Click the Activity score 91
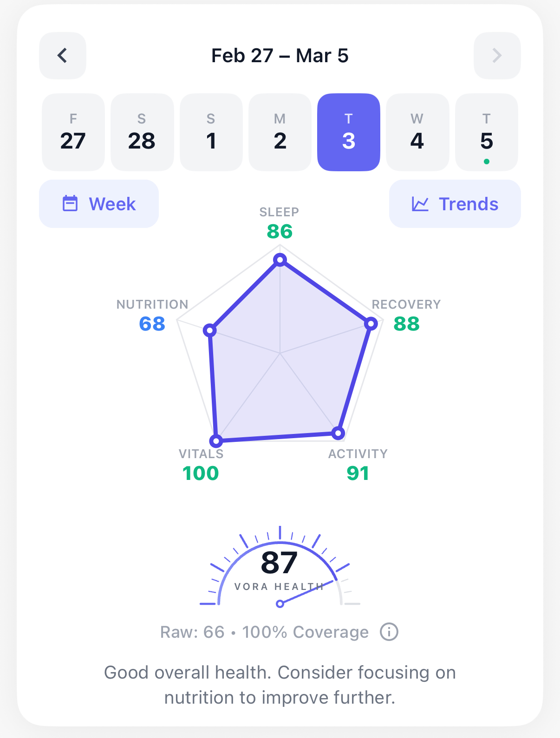560x738 pixels. pos(358,473)
